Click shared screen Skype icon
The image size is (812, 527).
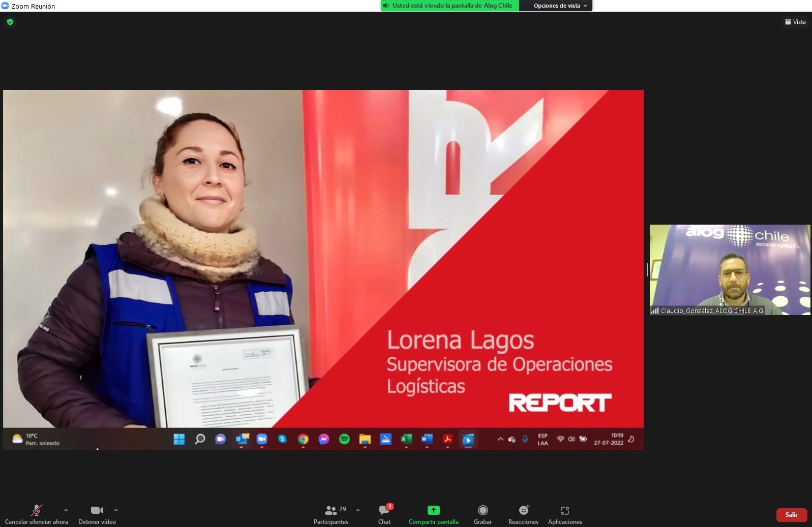pyautogui.click(x=283, y=439)
